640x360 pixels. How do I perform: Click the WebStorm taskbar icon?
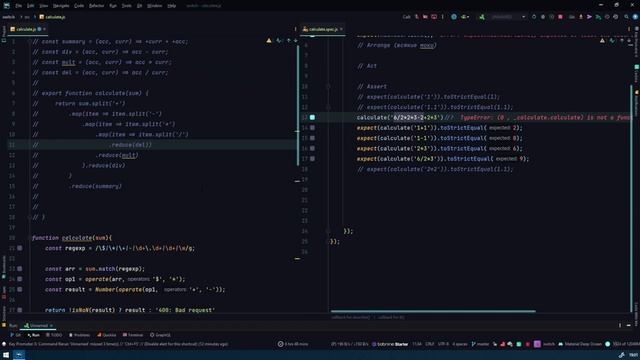click(x=19, y=355)
